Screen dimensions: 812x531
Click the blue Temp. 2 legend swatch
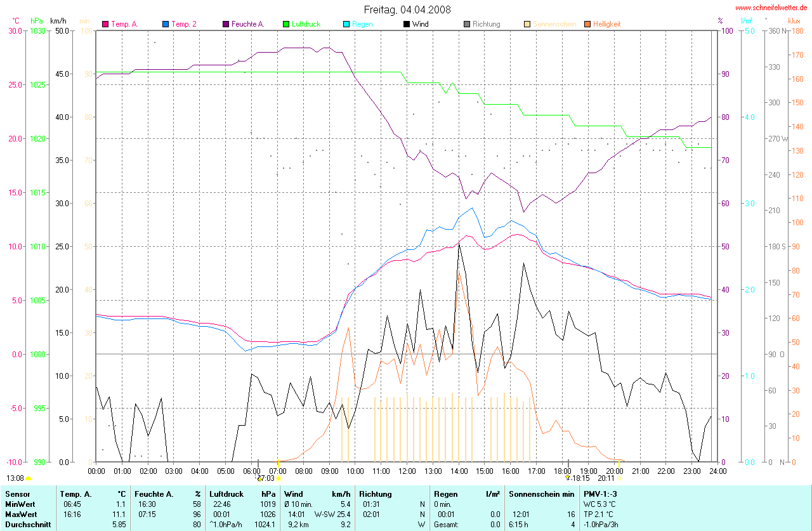[166, 24]
